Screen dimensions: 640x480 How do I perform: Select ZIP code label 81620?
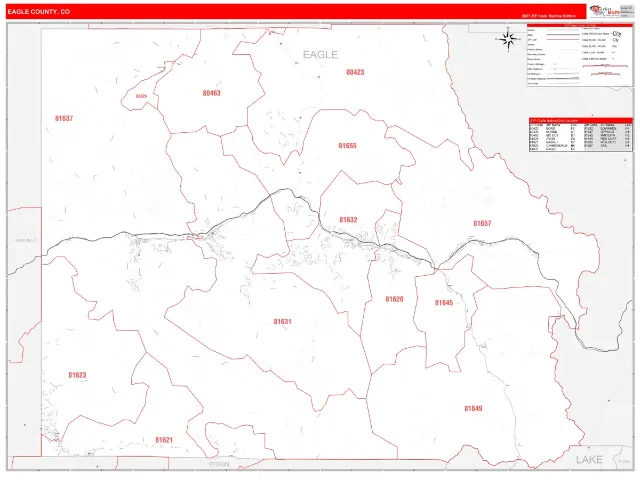pyautogui.click(x=394, y=299)
